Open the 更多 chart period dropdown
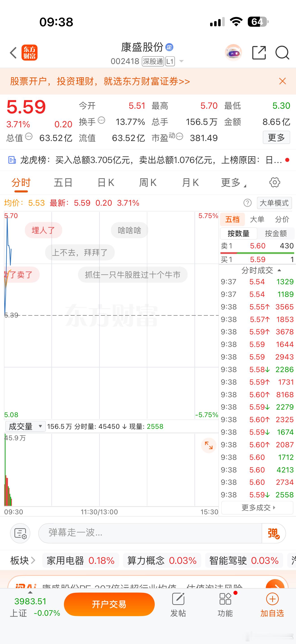 pyautogui.click(x=234, y=183)
